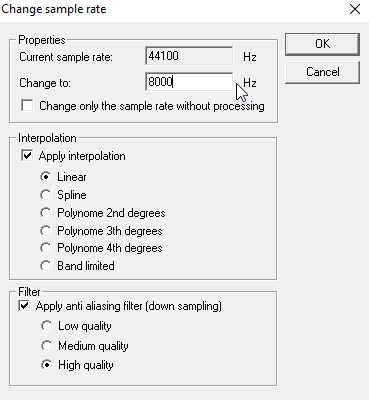This screenshot has height=400, width=369.
Task: Disable Apply anti aliasing filter checkbox
Action: (x=24, y=306)
